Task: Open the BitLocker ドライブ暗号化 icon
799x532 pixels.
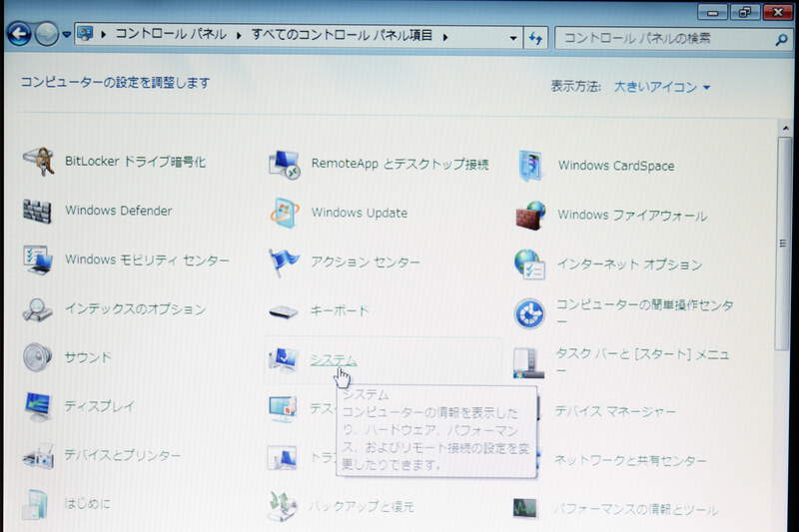Action: pos(39,161)
